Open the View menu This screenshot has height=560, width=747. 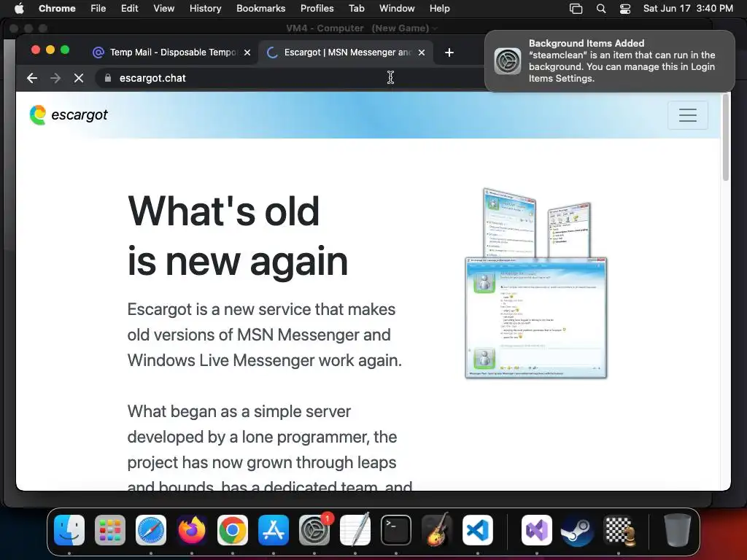click(x=163, y=9)
